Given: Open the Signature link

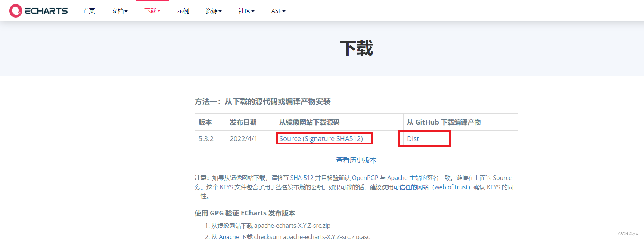Looking at the screenshot, I should pyautogui.click(x=320, y=139).
